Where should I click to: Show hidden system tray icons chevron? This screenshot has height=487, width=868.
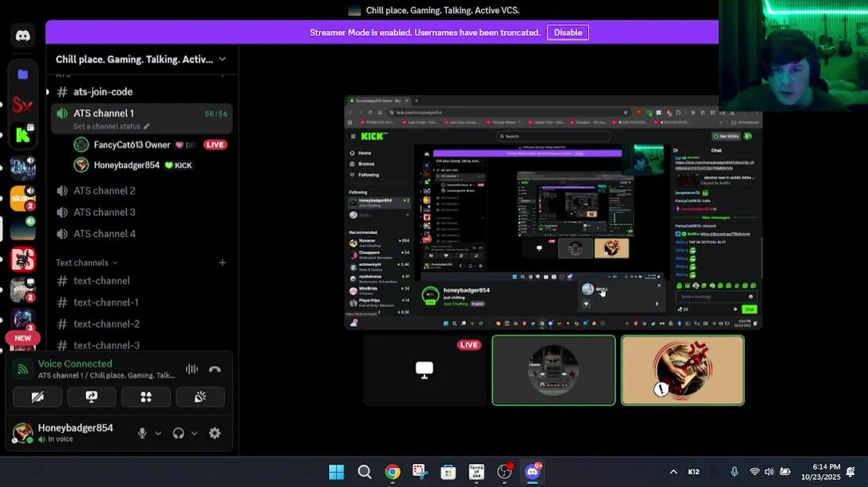point(673,472)
